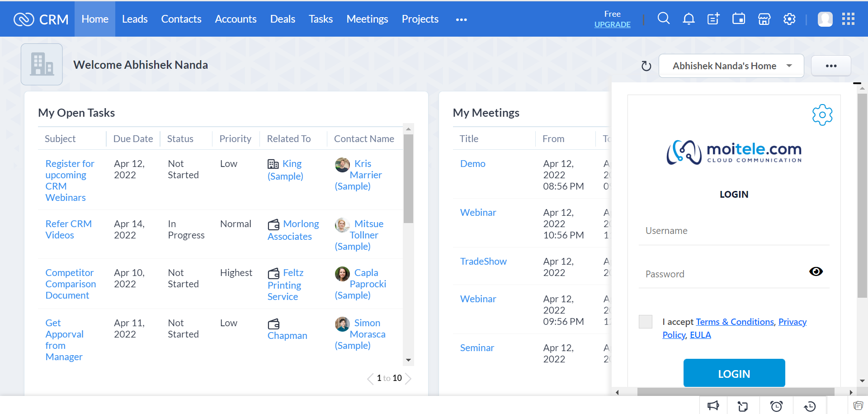Click the company building logo thumbnail
Viewport: 868px width, 414px height.
(42, 64)
